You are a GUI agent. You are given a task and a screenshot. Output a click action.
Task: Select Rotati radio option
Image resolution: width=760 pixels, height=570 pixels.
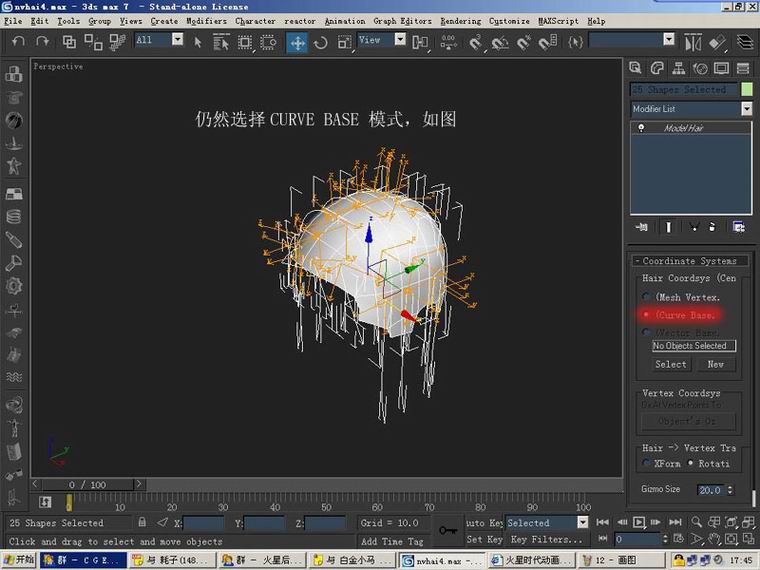coord(690,463)
